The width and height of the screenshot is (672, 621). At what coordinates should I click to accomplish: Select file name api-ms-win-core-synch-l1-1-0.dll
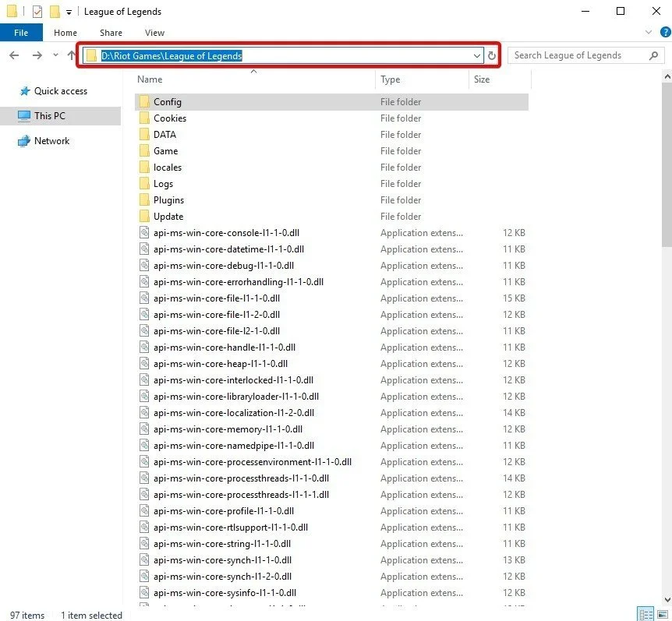click(x=222, y=559)
